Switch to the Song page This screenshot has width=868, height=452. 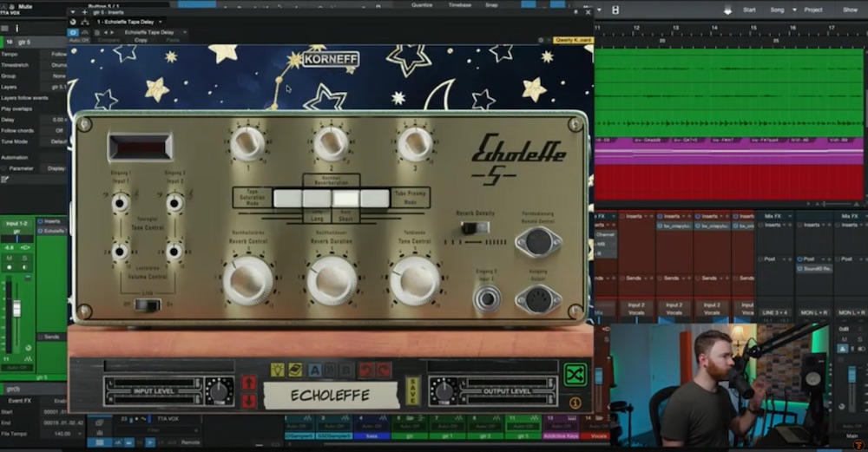click(x=777, y=10)
